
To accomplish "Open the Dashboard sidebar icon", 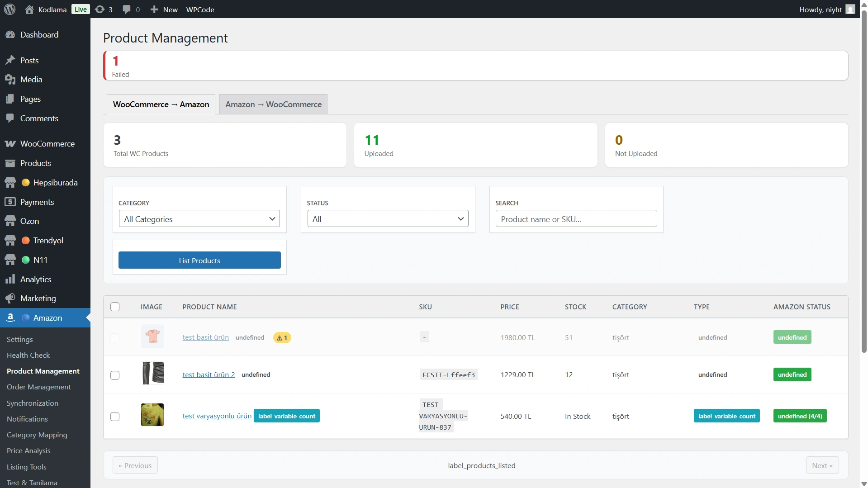I will (10, 35).
